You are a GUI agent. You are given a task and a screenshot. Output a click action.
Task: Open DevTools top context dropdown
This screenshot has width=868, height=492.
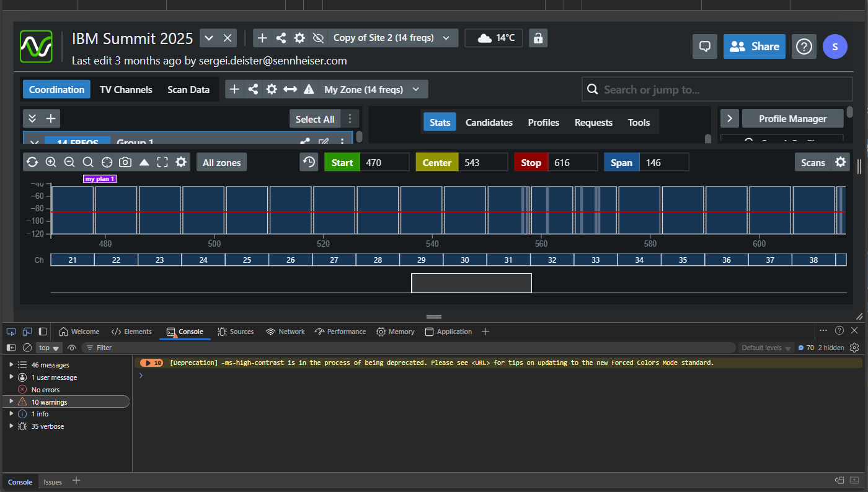[x=50, y=348]
